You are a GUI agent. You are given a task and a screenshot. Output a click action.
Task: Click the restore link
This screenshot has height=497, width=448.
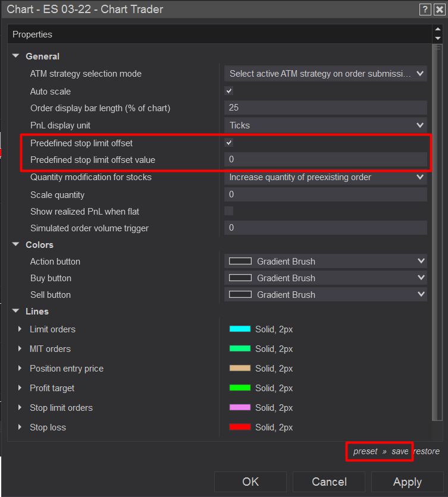pyautogui.click(x=427, y=451)
